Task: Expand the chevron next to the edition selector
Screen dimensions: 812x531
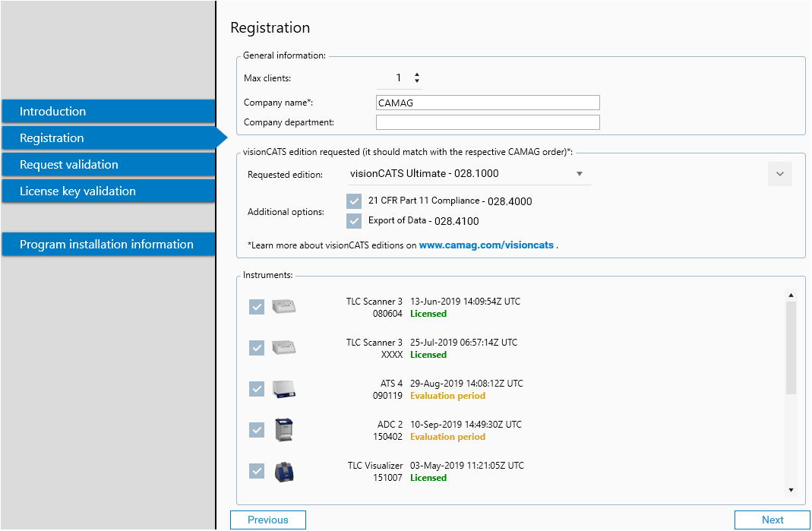Action: click(x=779, y=174)
